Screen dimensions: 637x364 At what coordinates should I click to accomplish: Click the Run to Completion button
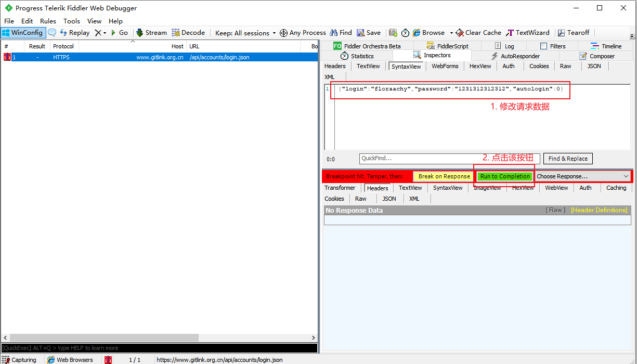[x=505, y=176]
